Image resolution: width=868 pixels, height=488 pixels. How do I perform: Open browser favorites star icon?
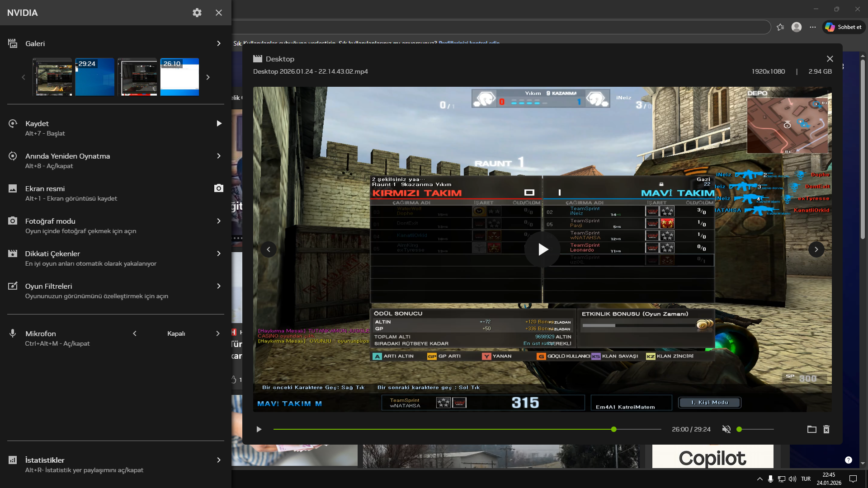[x=780, y=27]
